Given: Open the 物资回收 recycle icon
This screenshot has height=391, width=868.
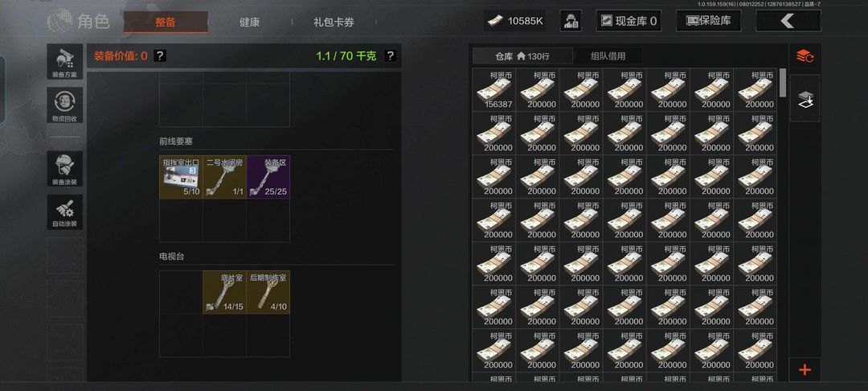Looking at the screenshot, I should 65,105.
